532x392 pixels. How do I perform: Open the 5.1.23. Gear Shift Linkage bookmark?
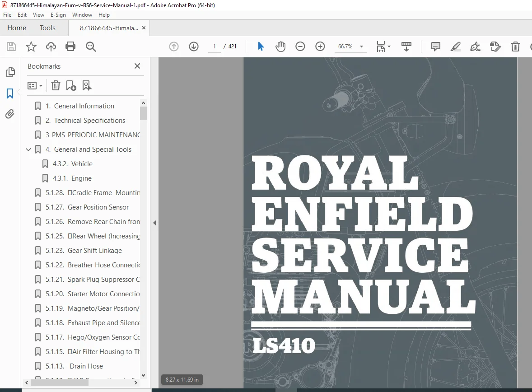(84, 251)
